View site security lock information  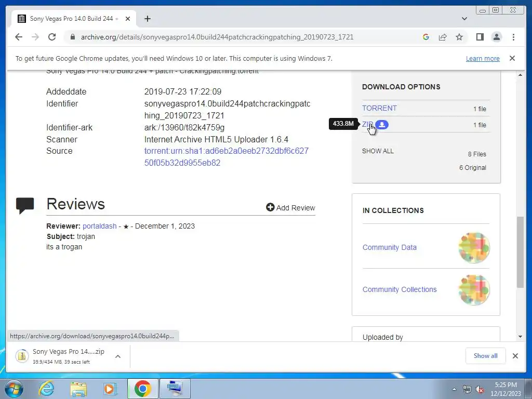pyautogui.click(x=72, y=37)
